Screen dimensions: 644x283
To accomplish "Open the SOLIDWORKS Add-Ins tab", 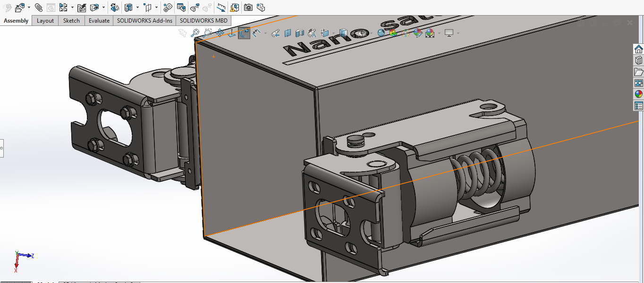I will pos(144,21).
